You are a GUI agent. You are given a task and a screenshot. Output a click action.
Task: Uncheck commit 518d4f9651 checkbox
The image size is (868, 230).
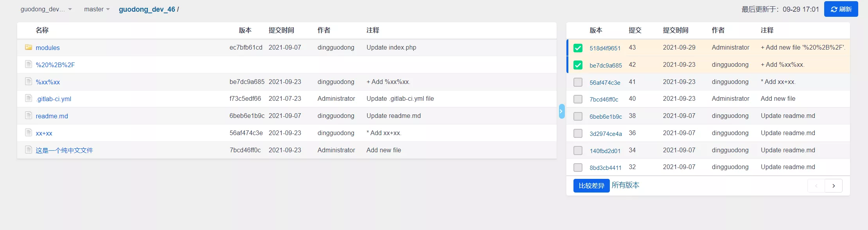pos(578,48)
